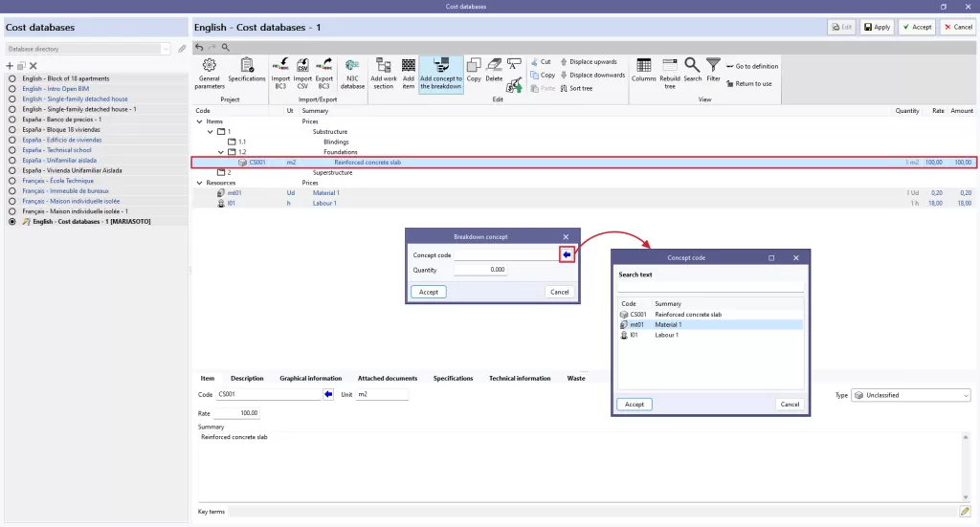Open the Type Unclassified dropdown
The image size is (980, 527).
[x=911, y=395]
